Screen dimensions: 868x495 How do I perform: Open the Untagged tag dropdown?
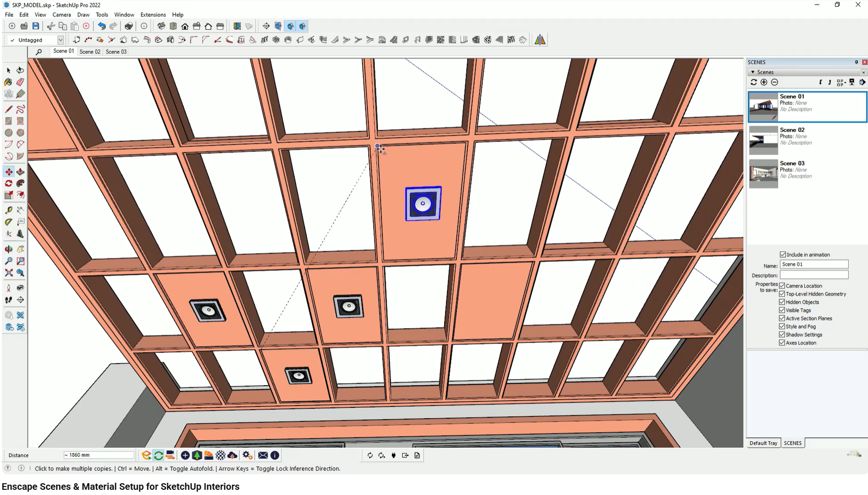[x=60, y=40]
